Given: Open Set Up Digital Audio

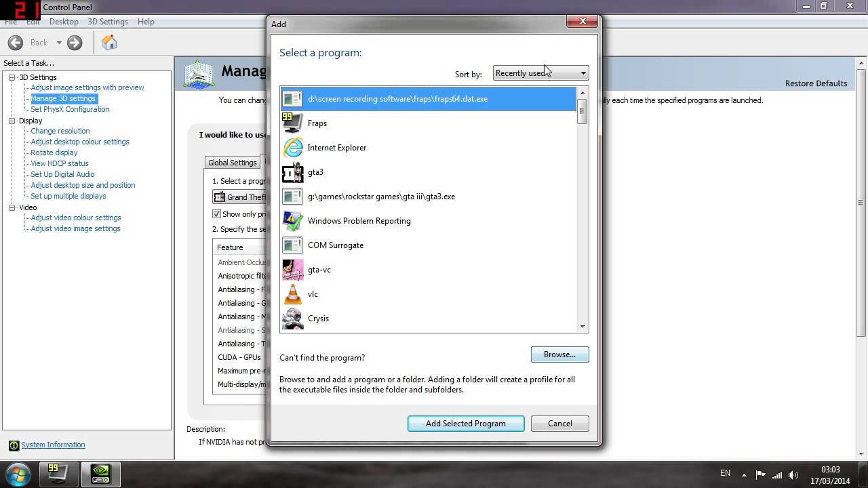Looking at the screenshot, I should tap(62, 174).
